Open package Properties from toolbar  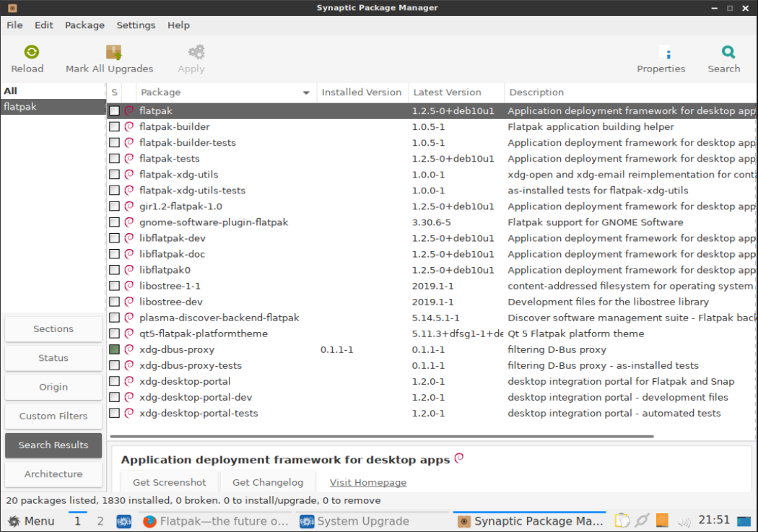point(661,59)
